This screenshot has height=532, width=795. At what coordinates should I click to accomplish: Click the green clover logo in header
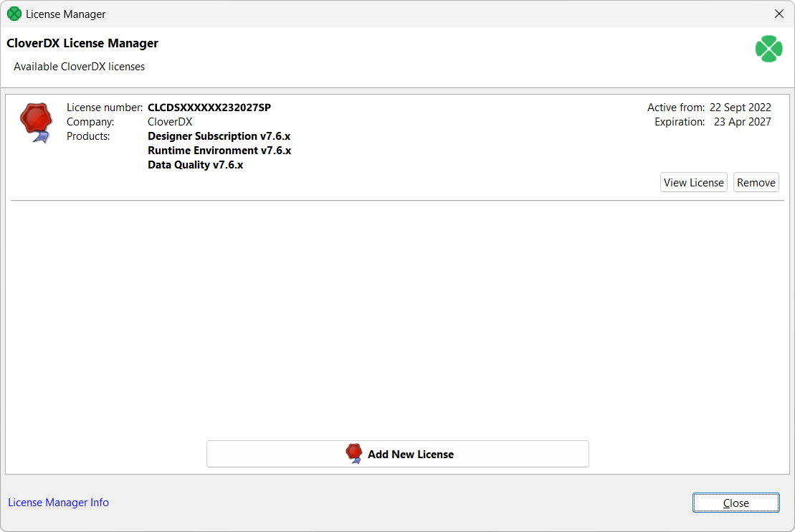(768, 49)
